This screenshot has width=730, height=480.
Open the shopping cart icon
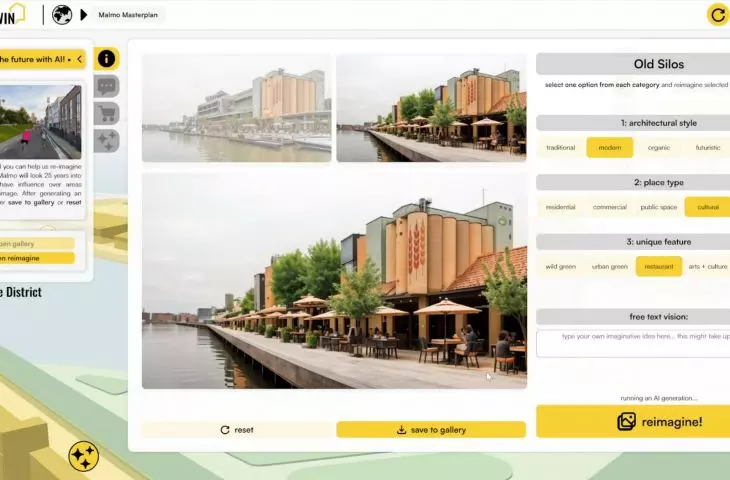click(107, 114)
